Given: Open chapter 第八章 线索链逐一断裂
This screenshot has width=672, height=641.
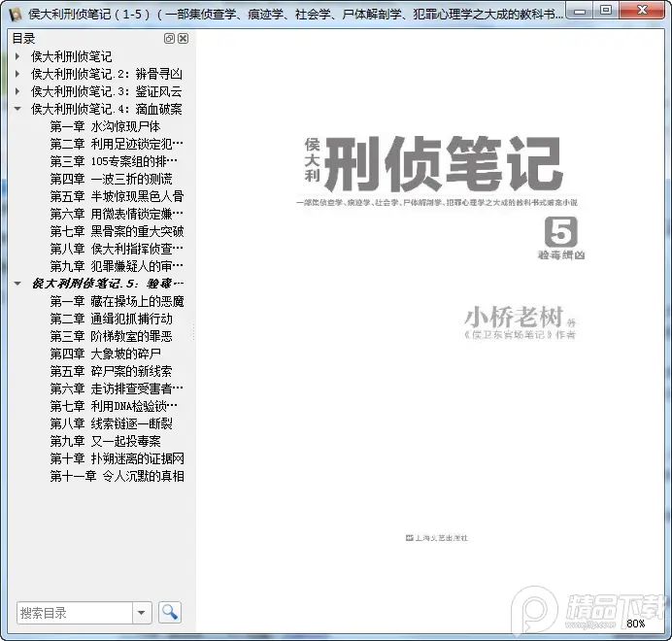Looking at the screenshot, I should pyautogui.click(x=111, y=423).
